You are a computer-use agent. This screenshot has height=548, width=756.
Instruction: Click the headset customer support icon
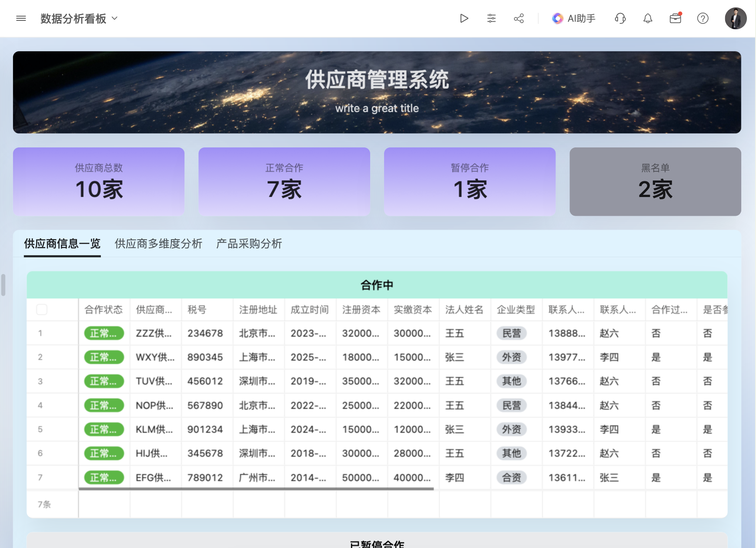pos(620,18)
